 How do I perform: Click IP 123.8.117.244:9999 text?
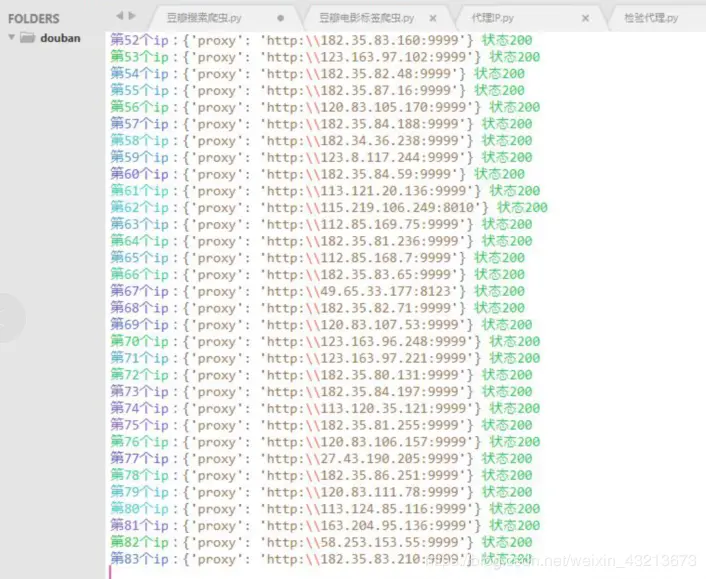pyautogui.click(x=389, y=157)
